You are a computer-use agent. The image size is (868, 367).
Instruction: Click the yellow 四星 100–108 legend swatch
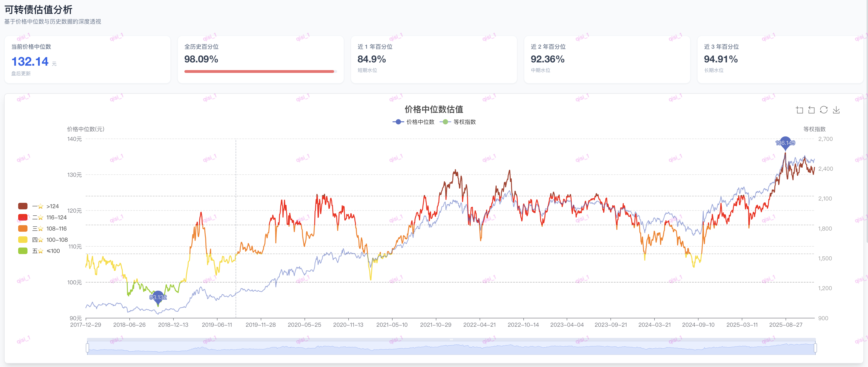pyautogui.click(x=23, y=240)
